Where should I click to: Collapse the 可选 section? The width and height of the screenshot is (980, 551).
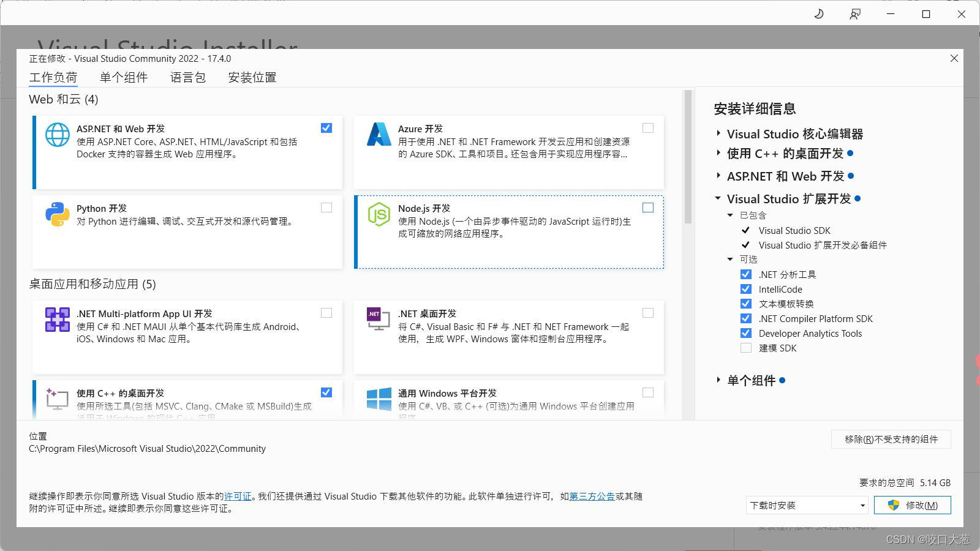coord(730,260)
